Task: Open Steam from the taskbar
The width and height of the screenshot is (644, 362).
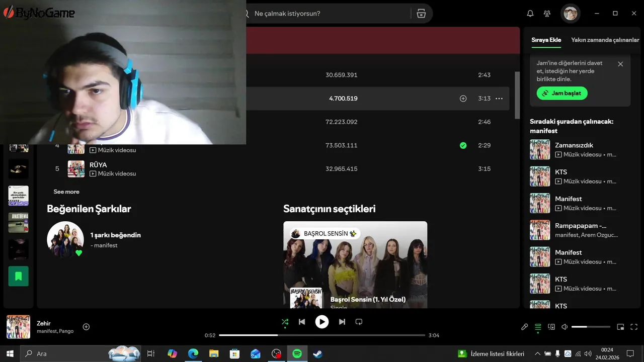Action: coord(317,353)
